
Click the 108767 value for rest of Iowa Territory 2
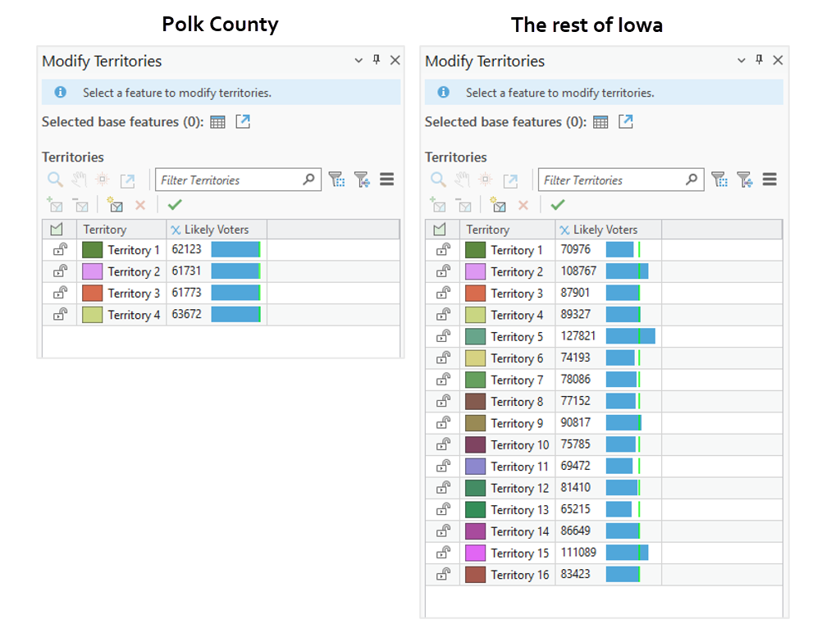click(578, 271)
